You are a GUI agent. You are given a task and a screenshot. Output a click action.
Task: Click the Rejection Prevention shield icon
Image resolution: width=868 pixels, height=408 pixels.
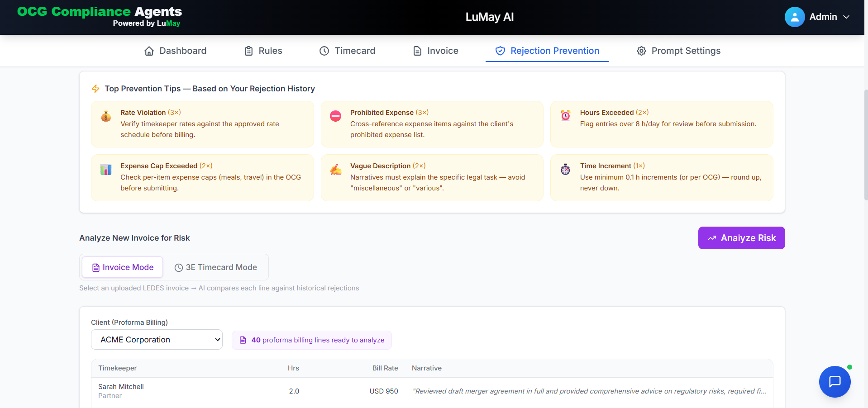[500, 51]
